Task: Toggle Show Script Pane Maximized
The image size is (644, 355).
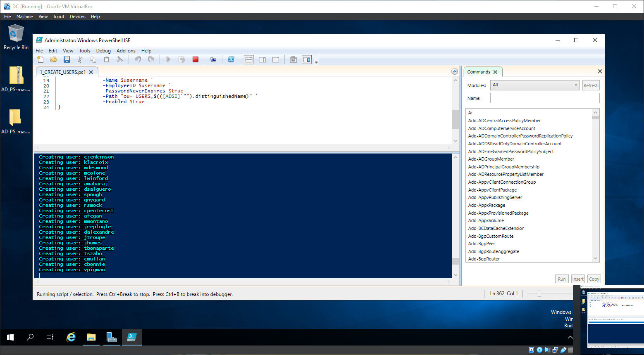Action: pyautogui.click(x=275, y=59)
